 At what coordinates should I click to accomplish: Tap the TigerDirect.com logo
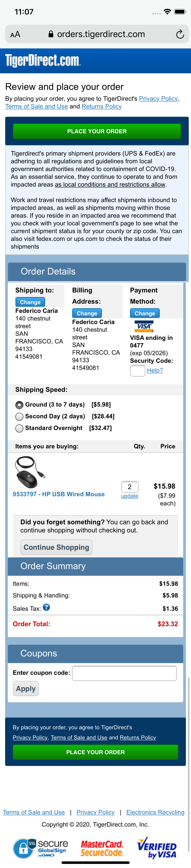pos(43,61)
